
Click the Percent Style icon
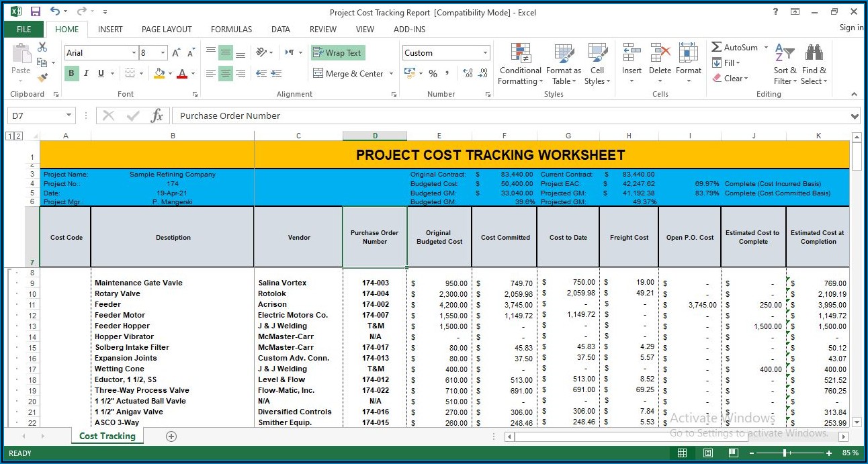click(433, 74)
